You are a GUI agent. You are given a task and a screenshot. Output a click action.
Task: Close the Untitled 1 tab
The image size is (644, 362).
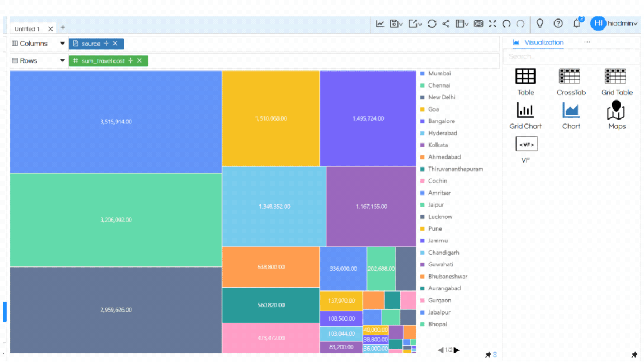tap(50, 28)
